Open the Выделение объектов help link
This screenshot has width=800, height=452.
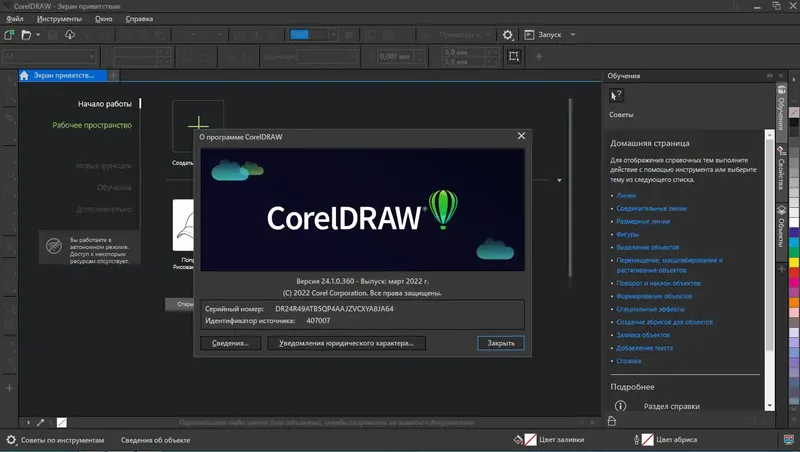pyautogui.click(x=647, y=247)
